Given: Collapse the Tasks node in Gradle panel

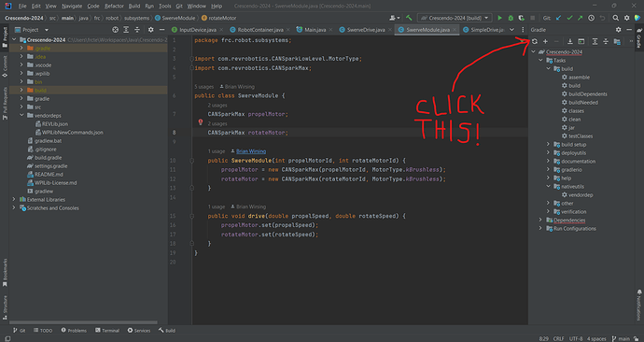Looking at the screenshot, I should (x=540, y=61).
